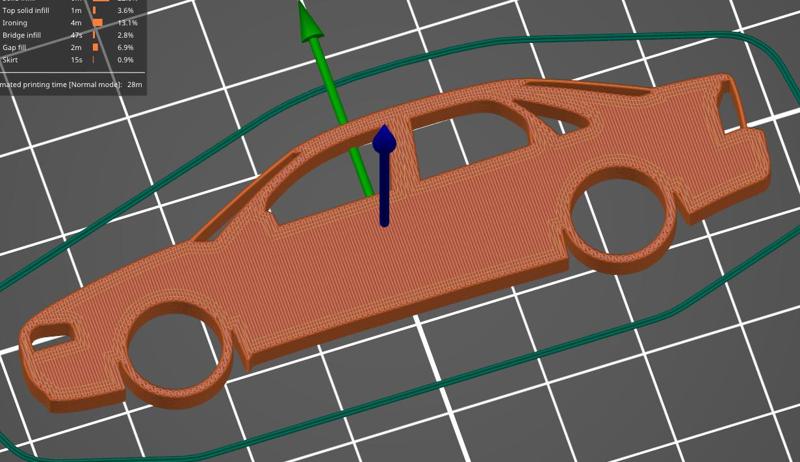Select the 13.1% Ironing percentage value
Image resolution: width=800 pixels, height=462 pixels.
tap(127, 22)
